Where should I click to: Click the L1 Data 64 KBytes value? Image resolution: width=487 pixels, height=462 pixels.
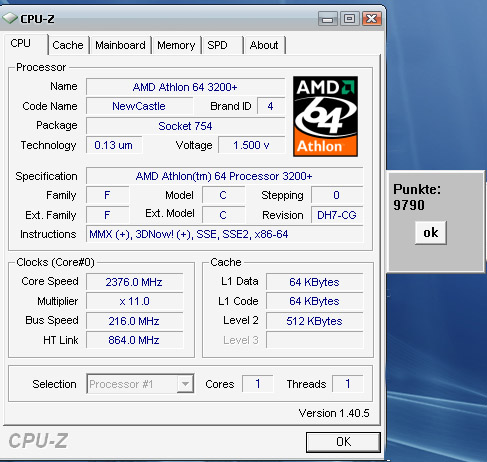(x=314, y=282)
